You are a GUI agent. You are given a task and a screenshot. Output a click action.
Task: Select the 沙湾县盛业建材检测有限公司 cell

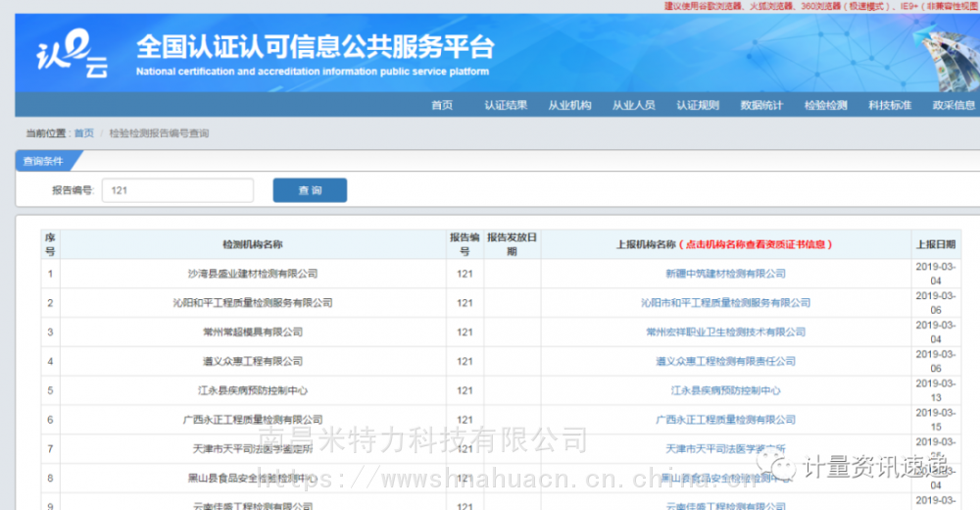253,274
